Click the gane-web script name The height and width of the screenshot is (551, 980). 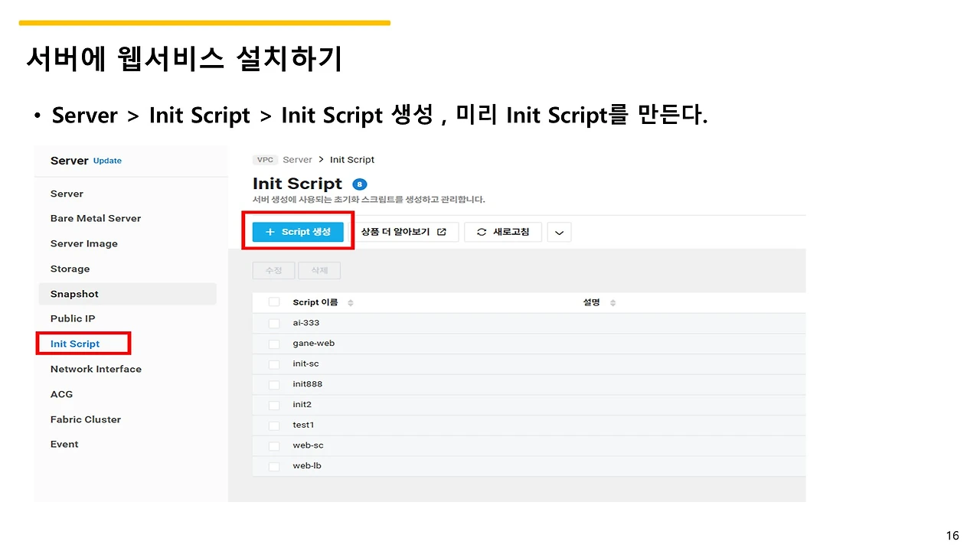tap(313, 344)
